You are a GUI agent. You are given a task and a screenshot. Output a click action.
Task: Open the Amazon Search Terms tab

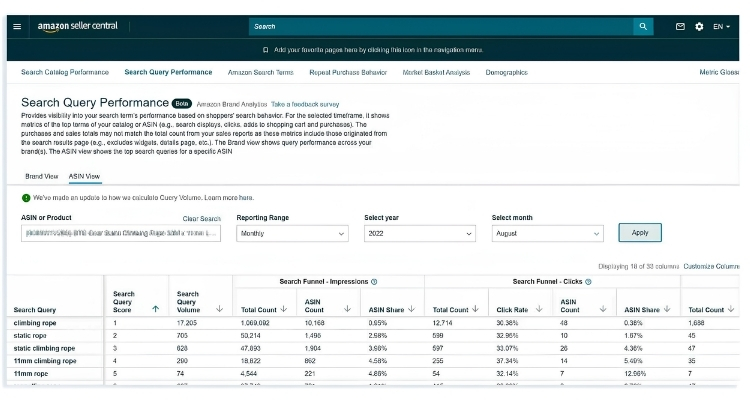pos(261,72)
